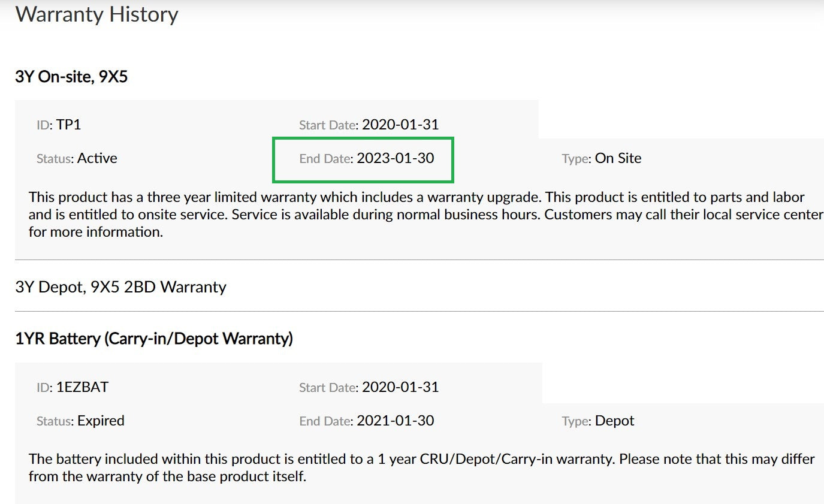Click the On Site type value
Screen dimensions: 824x504
pyautogui.click(x=618, y=158)
